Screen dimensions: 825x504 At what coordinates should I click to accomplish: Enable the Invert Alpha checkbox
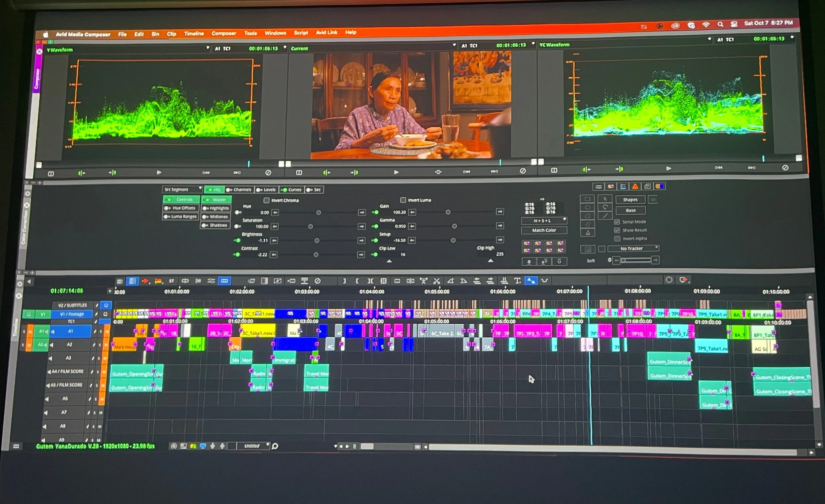click(x=617, y=238)
